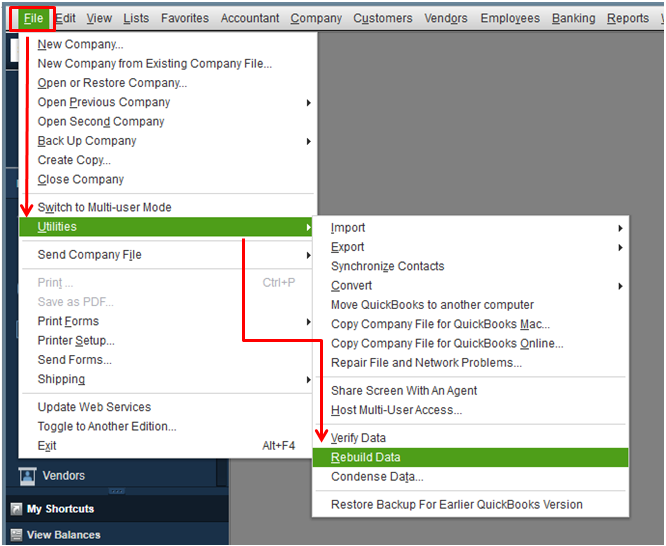Expand the Export submenu arrow
Image resolution: width=666 pixels, height=546 pixels.
pos(621,247)
